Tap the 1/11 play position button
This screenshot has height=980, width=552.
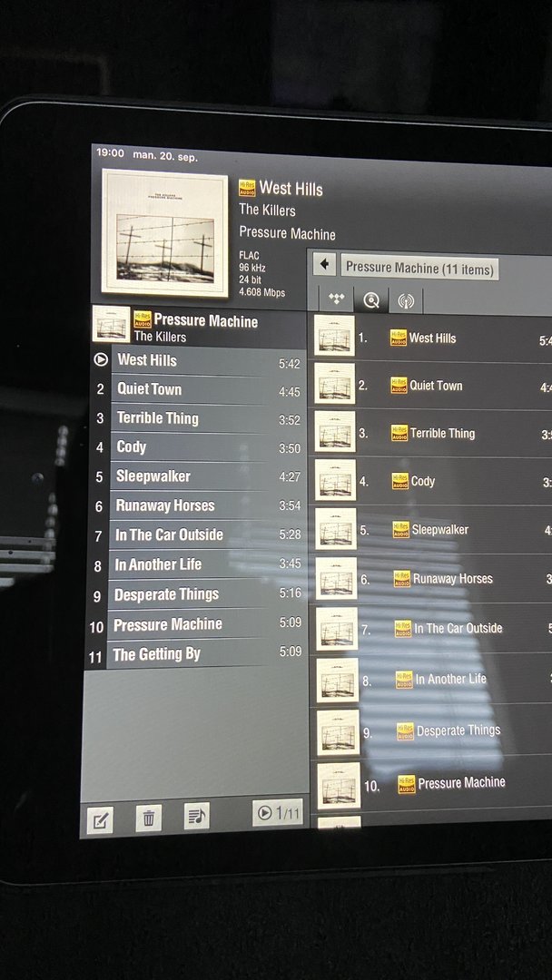point(278,812)
